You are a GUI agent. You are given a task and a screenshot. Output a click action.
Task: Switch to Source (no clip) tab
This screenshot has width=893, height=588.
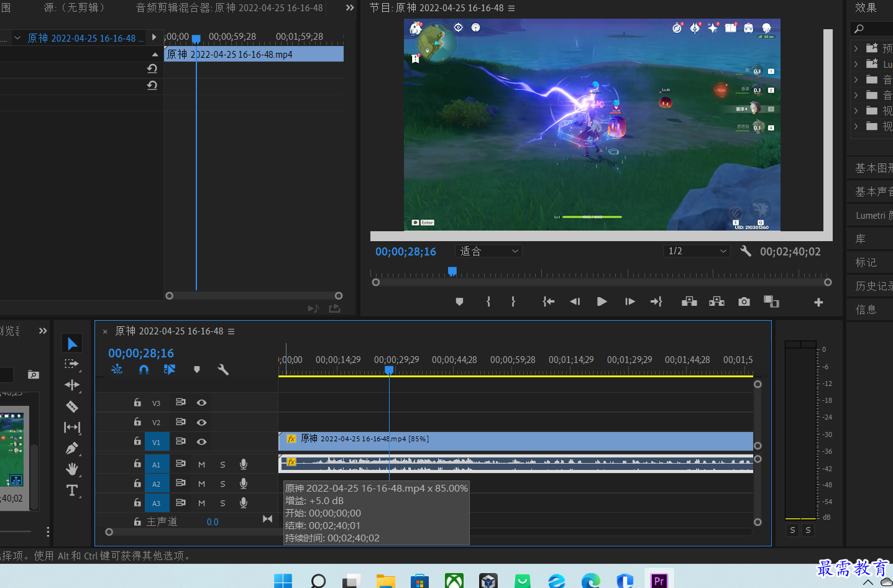coord(74,8)
